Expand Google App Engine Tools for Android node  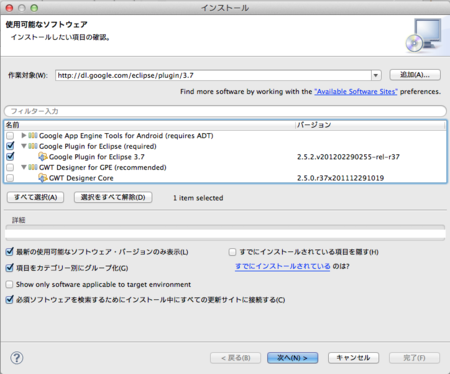coord(24,136)
